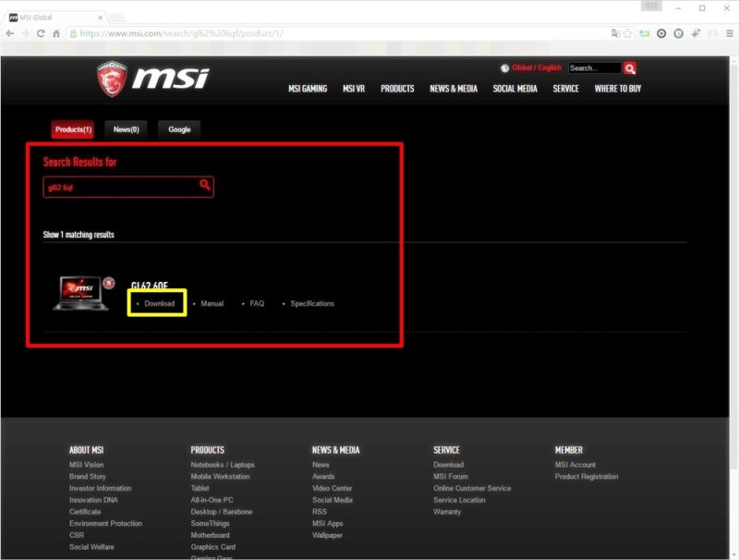This screenshot has height=560, width=739.
Task: Click the URL address bar
Action: tap(337, 33)
